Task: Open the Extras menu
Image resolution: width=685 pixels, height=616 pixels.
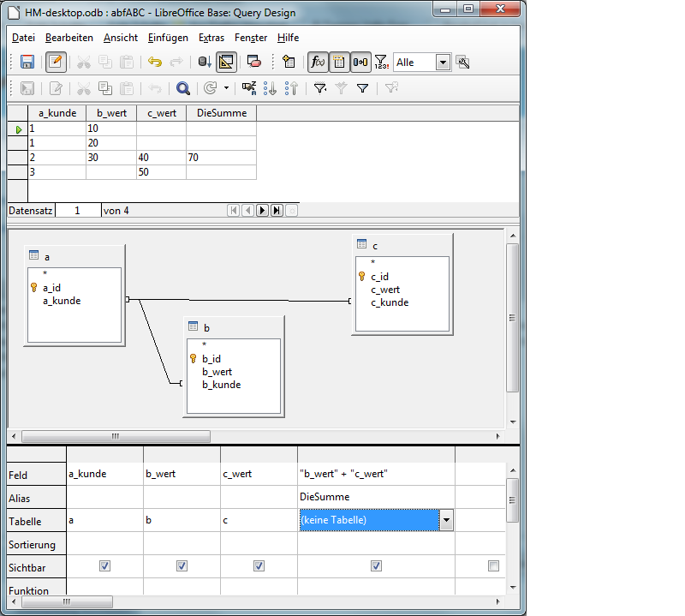Action: pyautogui.click(x=211, y=38)
